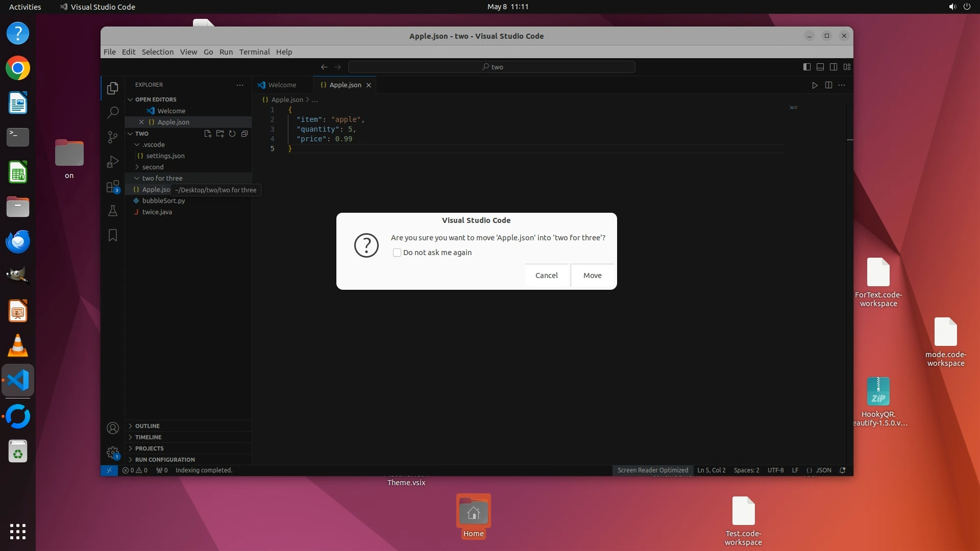
Task: Click the Run Code play icon
Action: point(815,85)
